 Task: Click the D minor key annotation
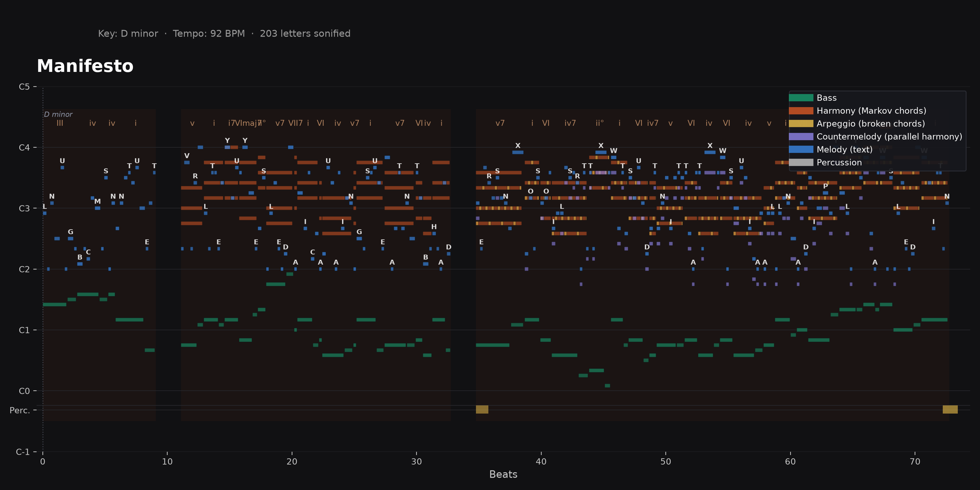coord(58,115)
